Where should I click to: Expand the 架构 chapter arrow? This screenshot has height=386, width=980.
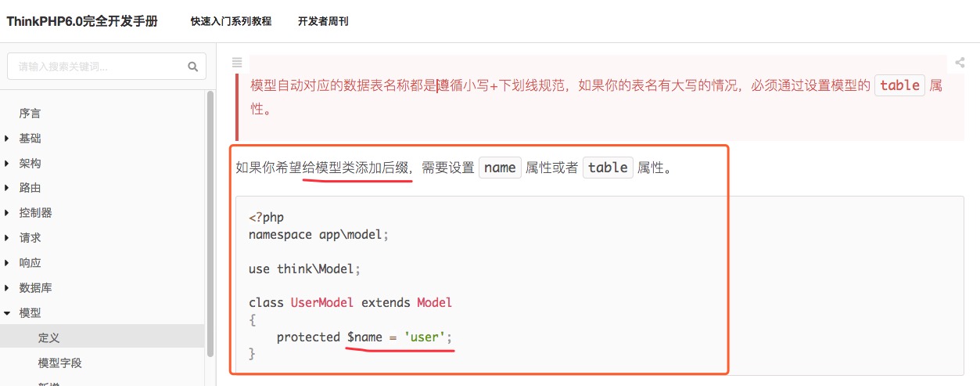point(7,164)
